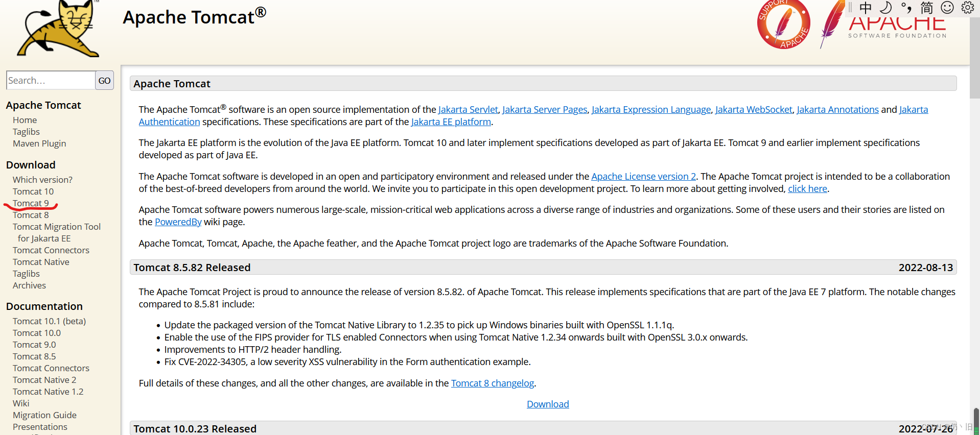
Task: Open the IME emoji smiley icon
Action: point(947,8)
